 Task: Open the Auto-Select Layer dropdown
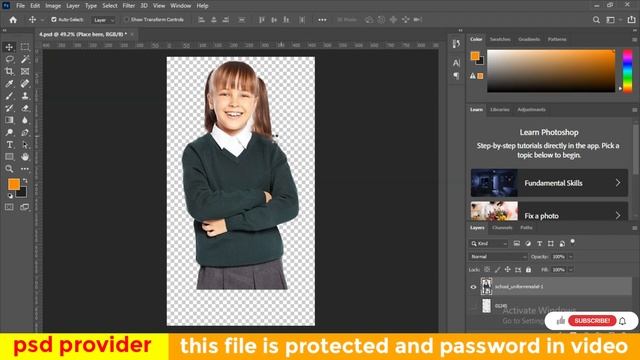pyautogui.click(x=103, y=20)
